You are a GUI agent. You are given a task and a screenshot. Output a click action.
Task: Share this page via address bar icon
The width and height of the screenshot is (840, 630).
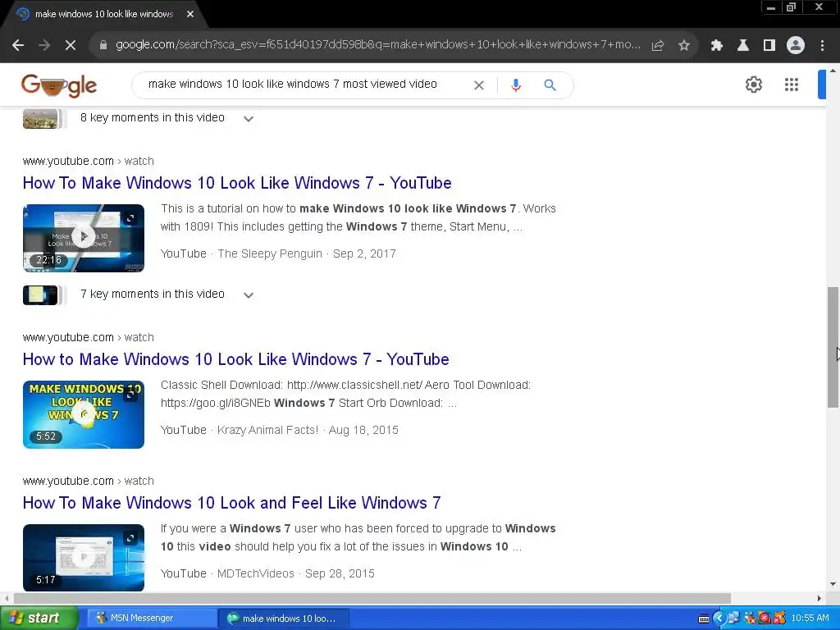click(x=658, y=46)
